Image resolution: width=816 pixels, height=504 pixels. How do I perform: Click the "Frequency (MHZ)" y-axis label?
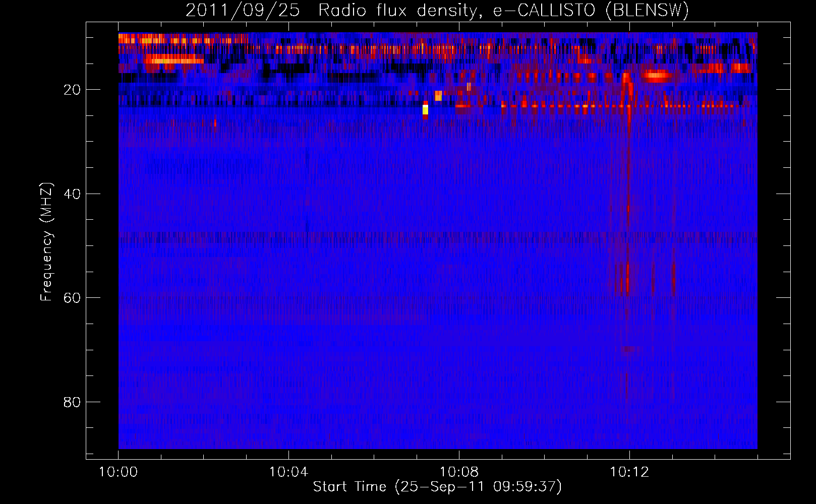pos(46,242)
